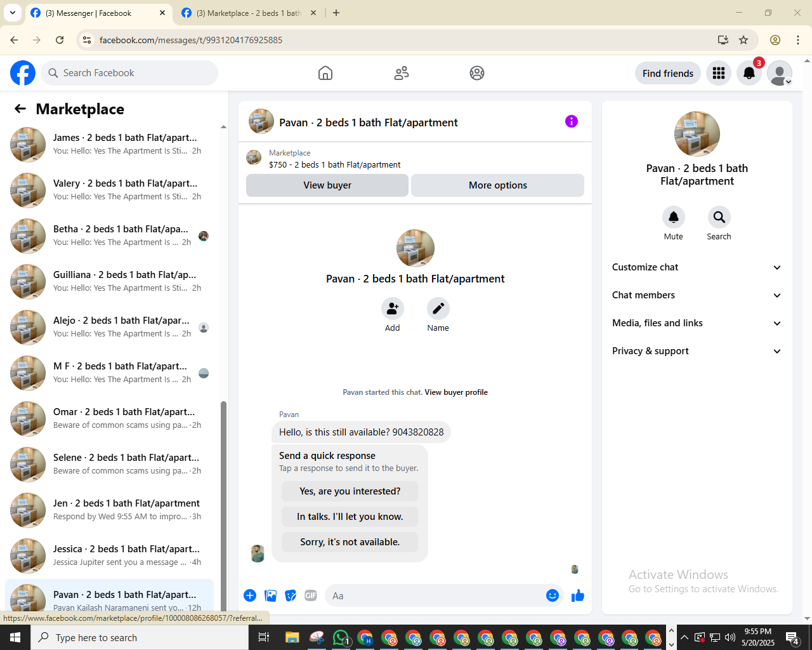Open Task View on the taskbar

(x=264, y=637)
